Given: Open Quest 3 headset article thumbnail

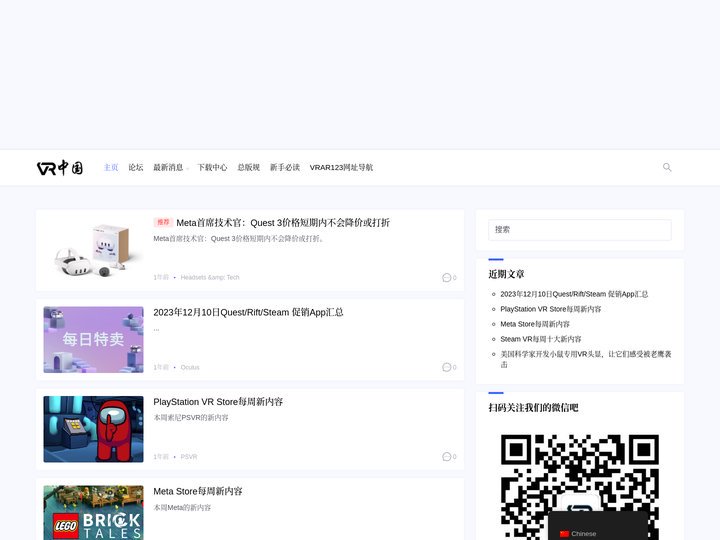Looking at the screenshot, I should (x=93, y=250).
